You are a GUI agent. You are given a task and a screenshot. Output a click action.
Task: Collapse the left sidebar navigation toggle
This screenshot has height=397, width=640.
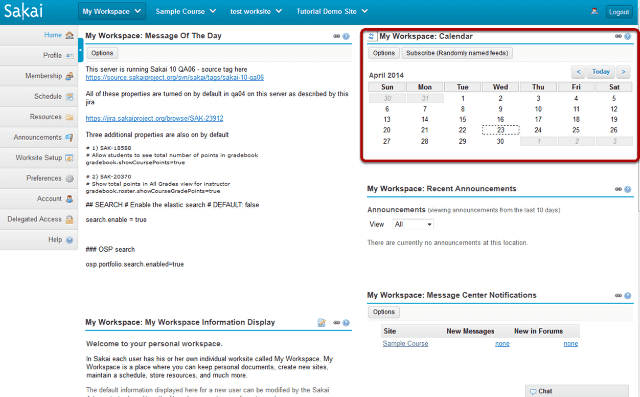[x=80, y=50]
